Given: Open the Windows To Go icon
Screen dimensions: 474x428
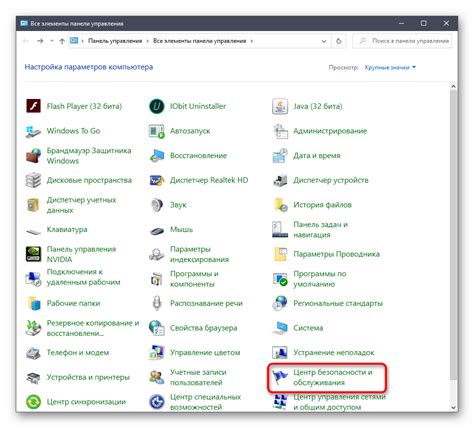Looking at the screenshot, I should coord(33,131).
